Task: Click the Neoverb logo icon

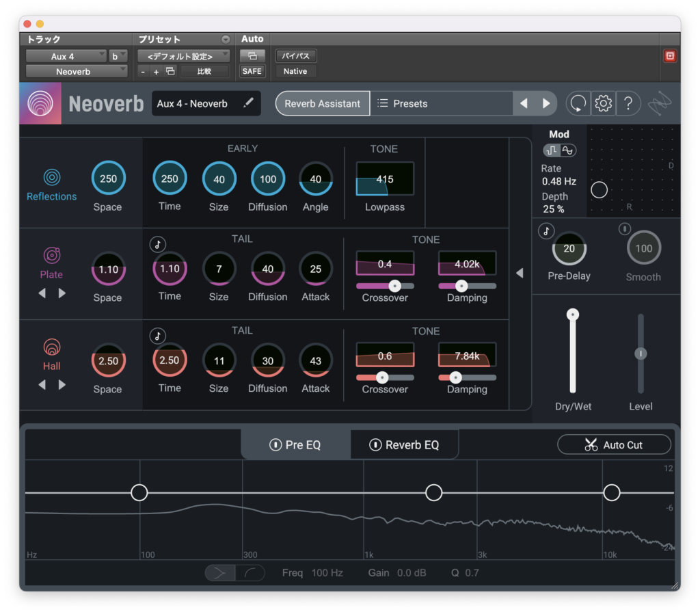Action: [40, 103]
